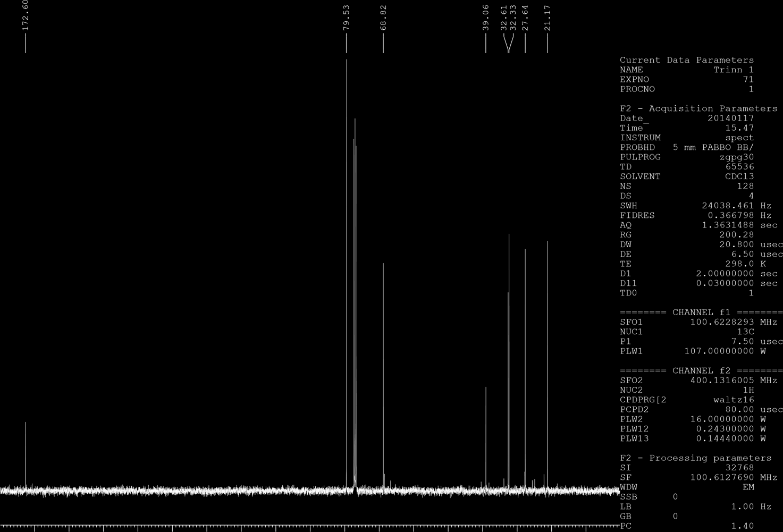Screen dimensions: 783x532
Task: Select the NAME value 'Trinn 1'
Action: pos(734,70)
